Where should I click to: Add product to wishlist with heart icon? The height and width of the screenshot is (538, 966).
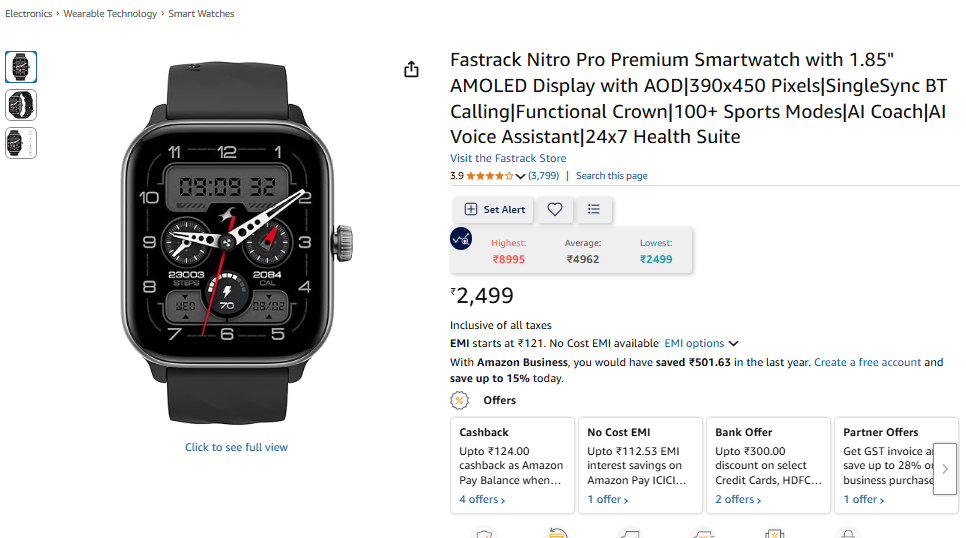click(x=555, y=209)
